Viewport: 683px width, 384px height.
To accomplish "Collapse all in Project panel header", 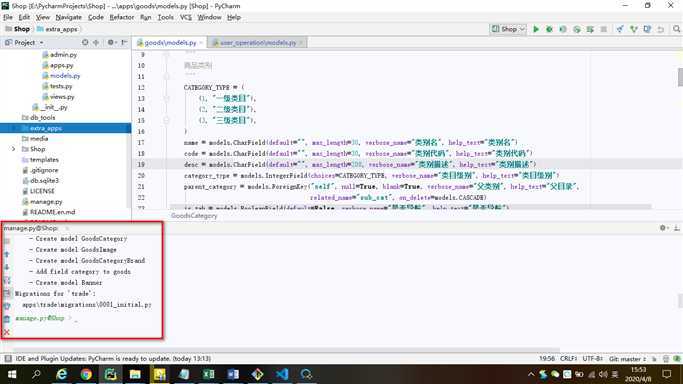I will (96, 42).
